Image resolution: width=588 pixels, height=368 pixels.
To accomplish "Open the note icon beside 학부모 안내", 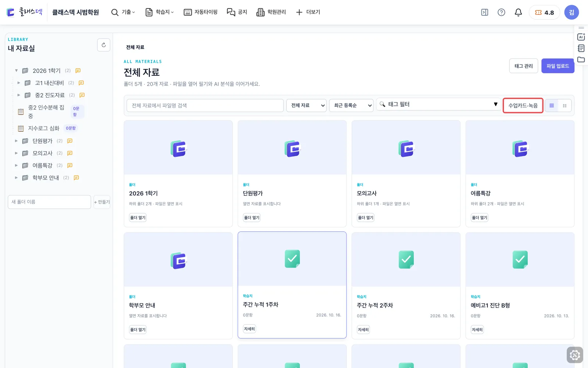I will point(76,178).
